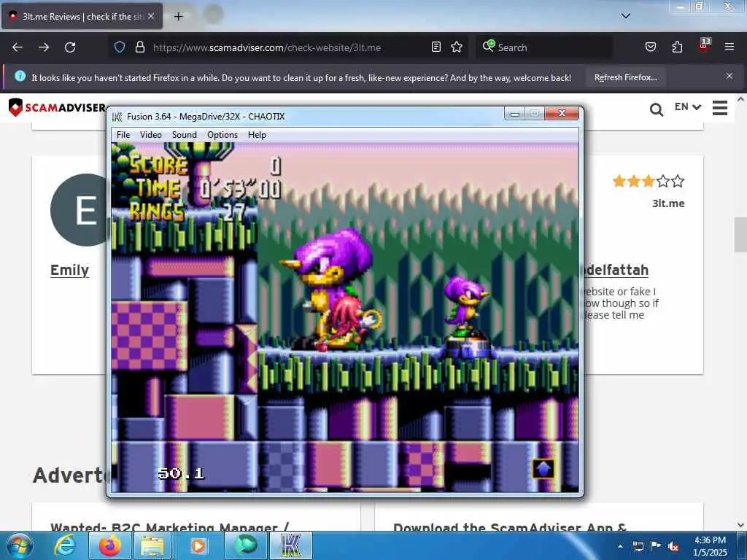
Task: Open the media player taskbar icon
Action: click(x=198, y=545)
